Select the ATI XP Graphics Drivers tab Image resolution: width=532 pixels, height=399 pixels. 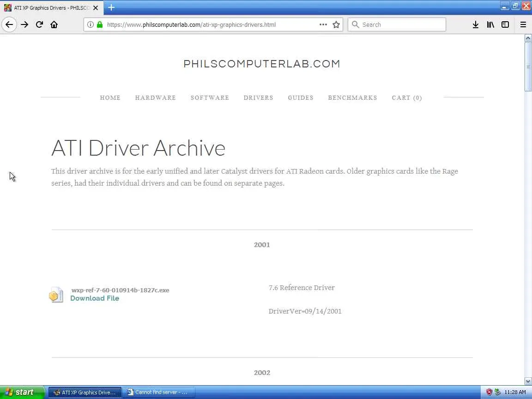52,7
